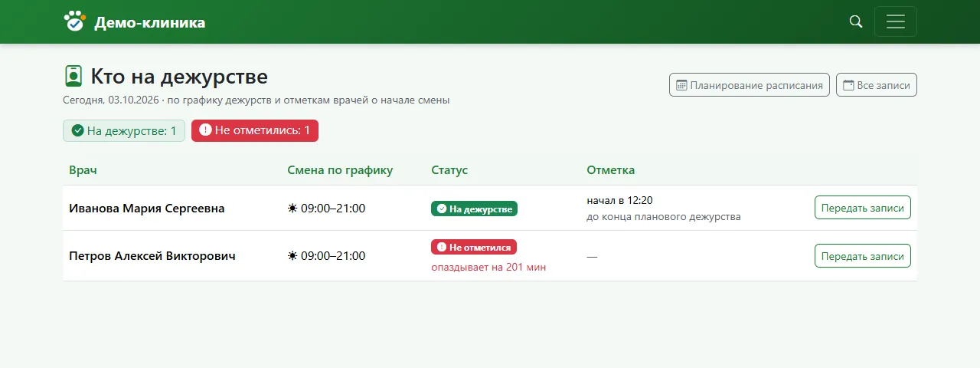Select doctor Петров Алексей Викторович

[x=152, y=256]
